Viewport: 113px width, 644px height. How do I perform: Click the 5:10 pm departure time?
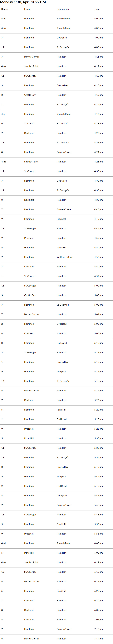pos(98,343)
